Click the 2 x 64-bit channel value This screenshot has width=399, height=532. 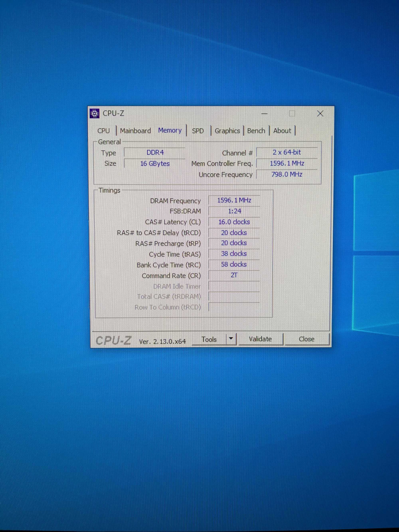point(287,152)
